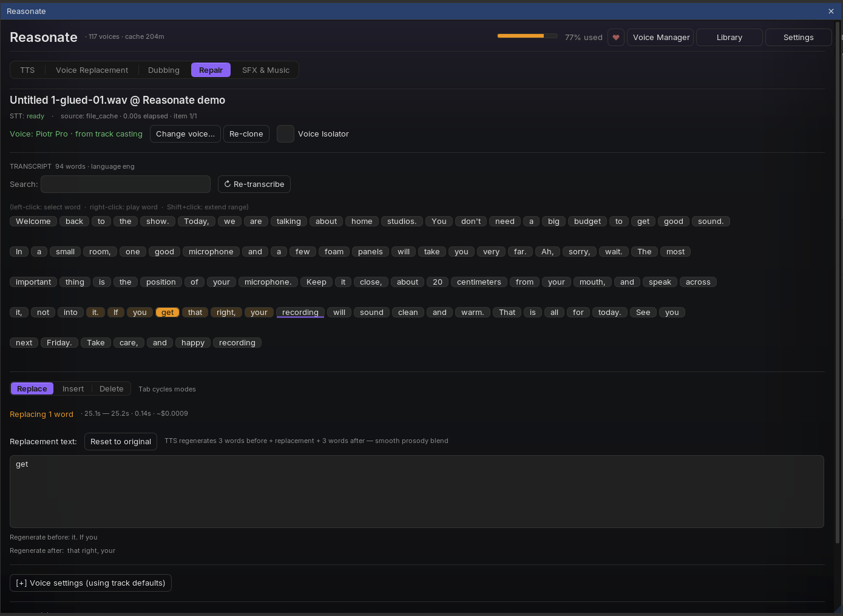Select the word "position"

[x=161, y=282]
